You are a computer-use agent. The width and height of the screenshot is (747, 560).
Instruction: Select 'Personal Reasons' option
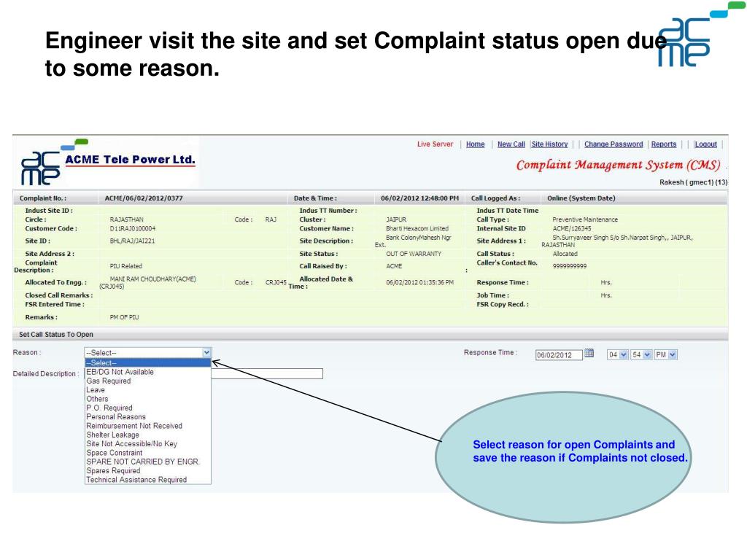click(147, 416)
